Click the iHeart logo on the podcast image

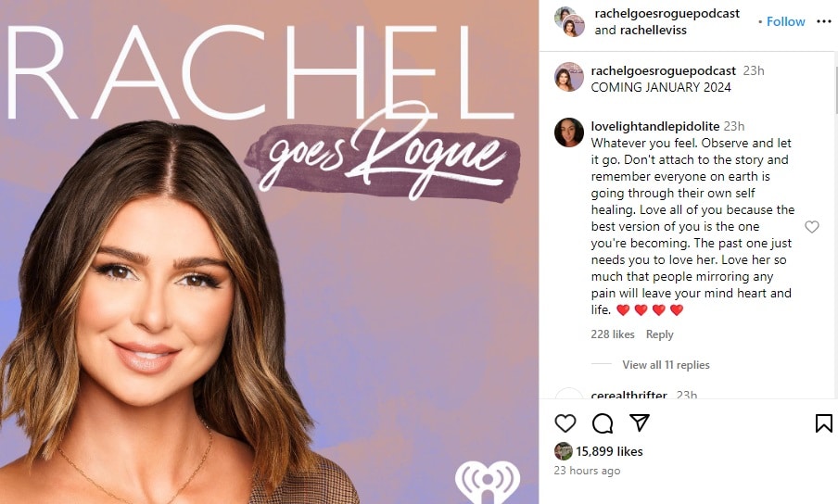click(x=488, y=482)
